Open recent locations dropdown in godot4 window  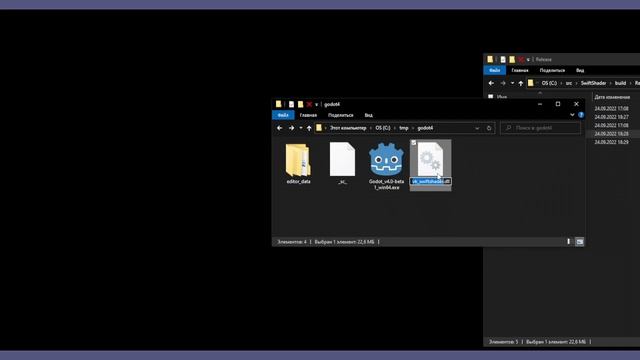(301, 128)
